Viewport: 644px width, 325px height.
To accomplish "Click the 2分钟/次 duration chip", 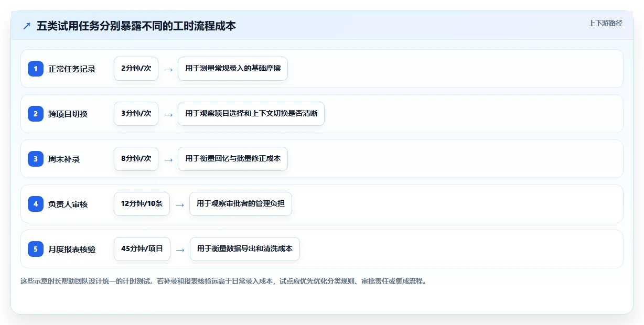I will [136, 69].
